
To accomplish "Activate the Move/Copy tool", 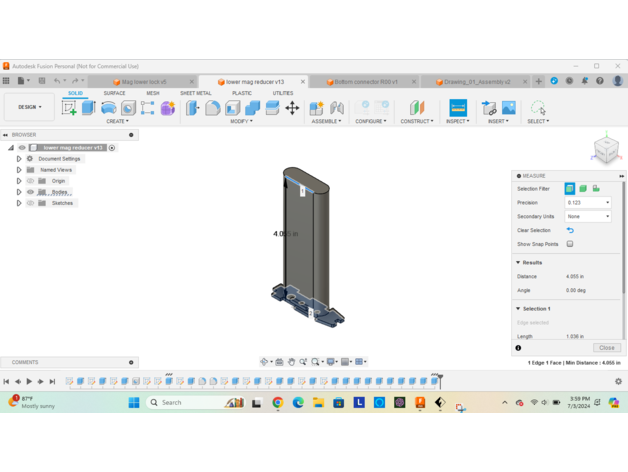I will [x=292, y=108].
